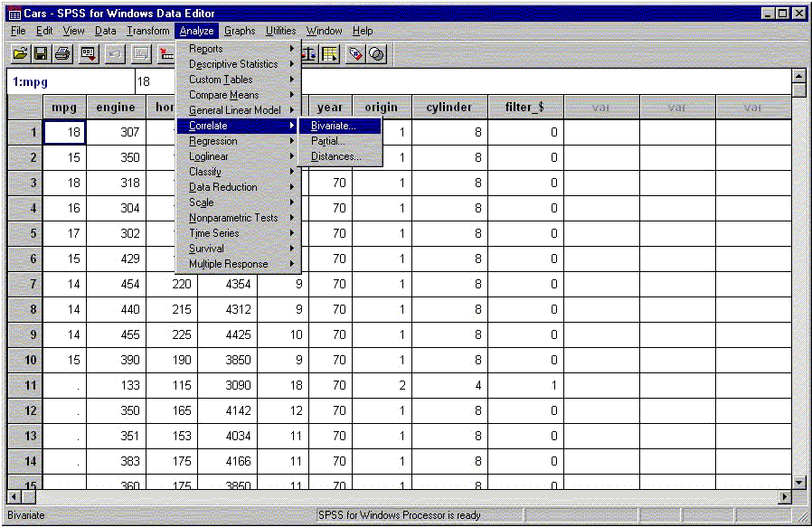Expand the Reports submenu

pyautogui.click(x=237, y=49)
